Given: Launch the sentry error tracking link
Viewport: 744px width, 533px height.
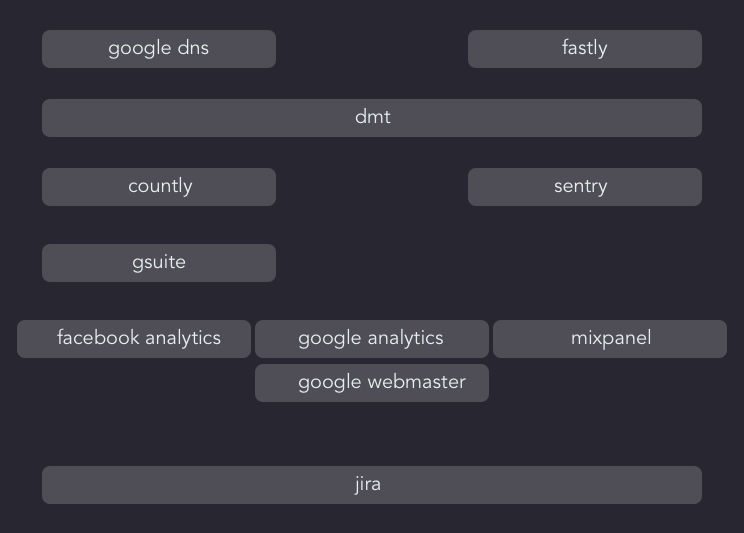Looking at the screenshot, I should [585, 187].
